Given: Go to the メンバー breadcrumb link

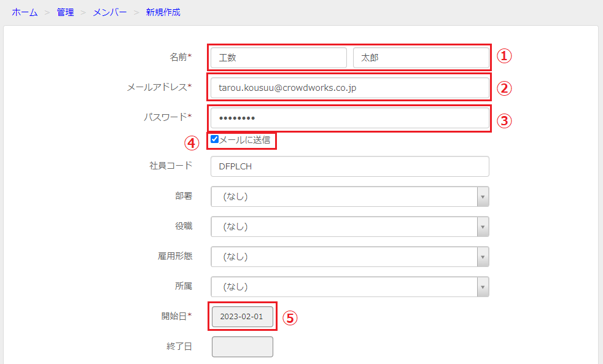Looking at the screenshot, I should pyautogui.click(x=109, y=12).
